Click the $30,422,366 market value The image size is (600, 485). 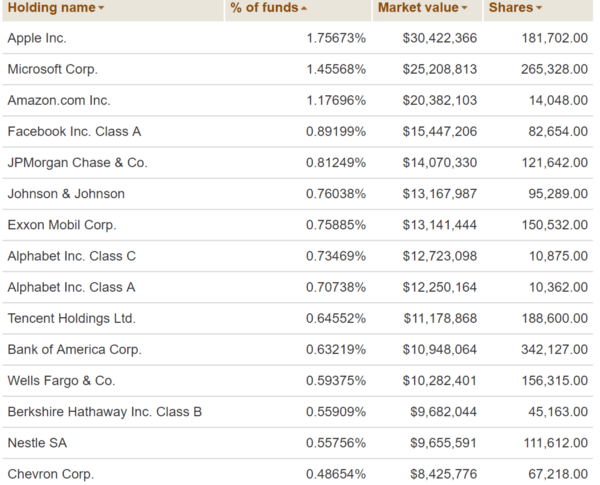440,38
